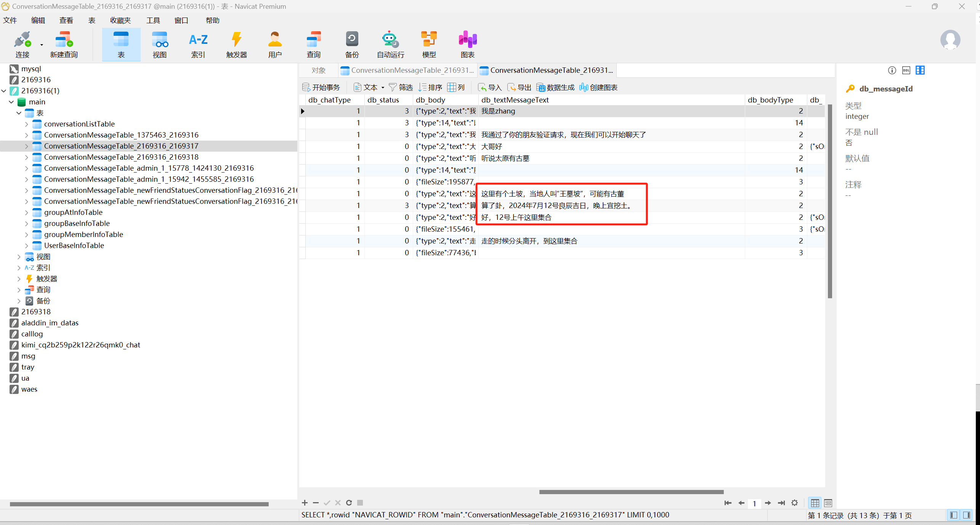Switch to the 对象 tab

pos(318,70)
